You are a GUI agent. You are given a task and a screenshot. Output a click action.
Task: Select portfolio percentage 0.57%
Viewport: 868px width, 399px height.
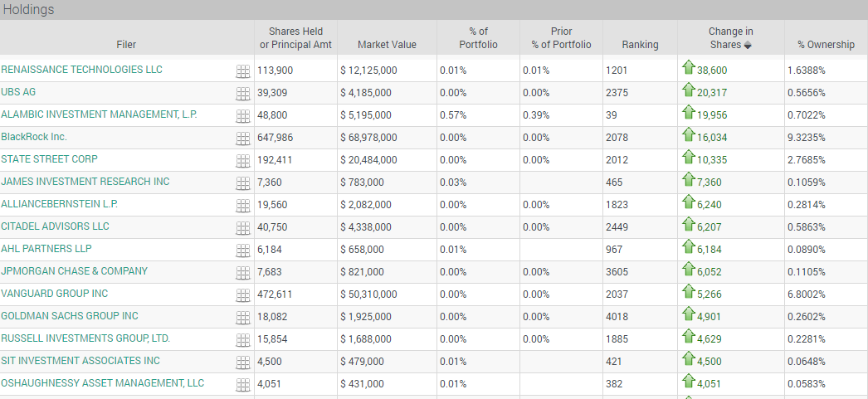pos(453,115)
